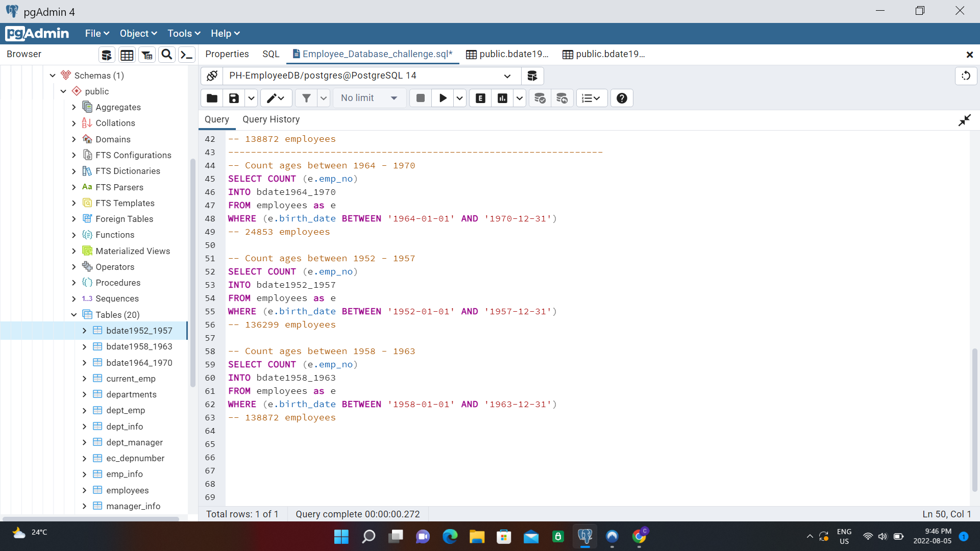Click the Search objects magnifier icon
980x551 pixels.
166,55
